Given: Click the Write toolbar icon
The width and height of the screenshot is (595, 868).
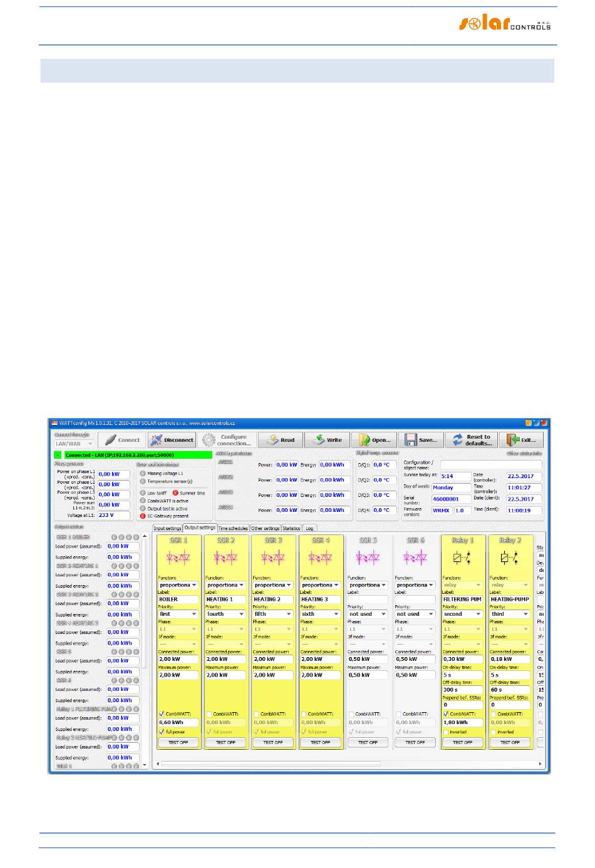Looking at the screenshot, I should click(x=328, y=440).
